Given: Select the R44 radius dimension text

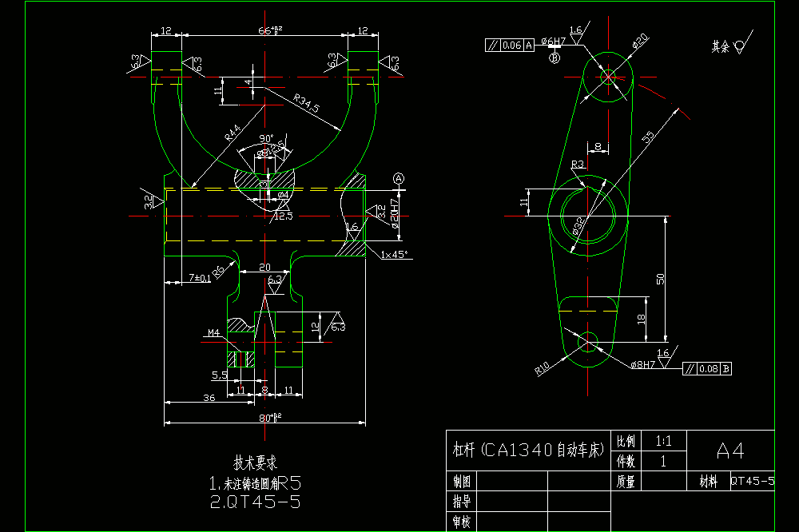Looking at the screenshot, I should [233, 133].
